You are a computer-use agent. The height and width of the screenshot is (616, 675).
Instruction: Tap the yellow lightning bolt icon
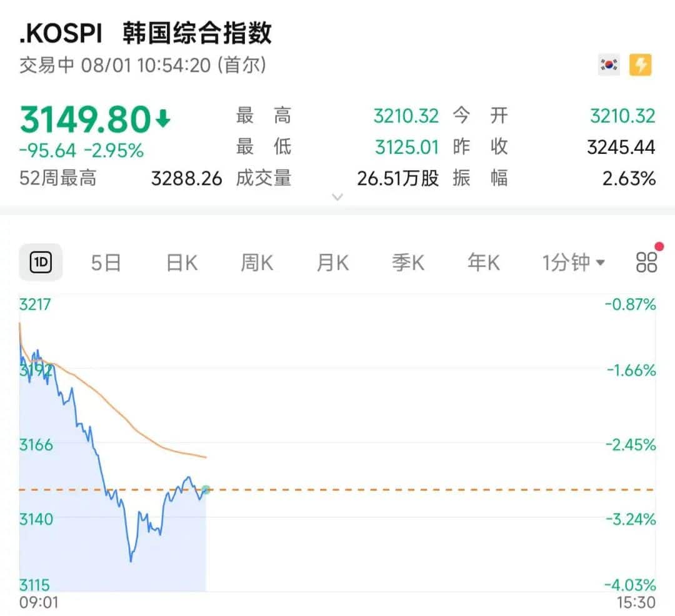tap(641, 64)
